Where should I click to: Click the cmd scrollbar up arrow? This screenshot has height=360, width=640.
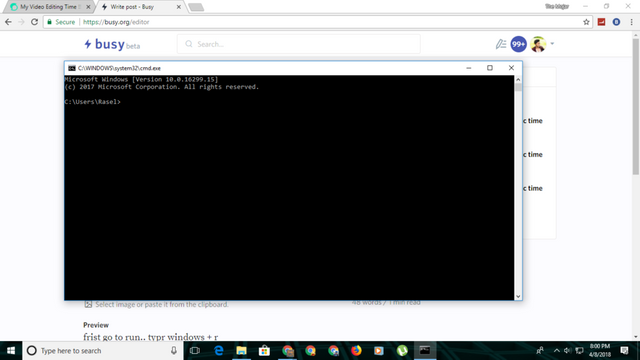click(518, 80)
